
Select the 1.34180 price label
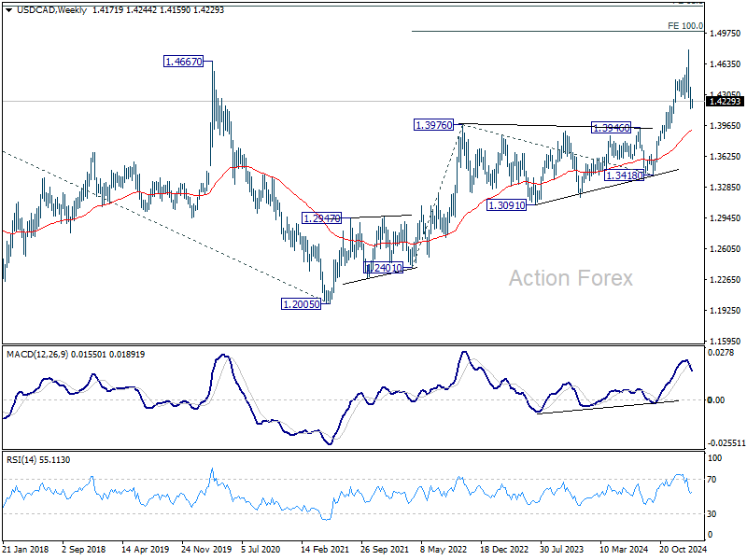pyautogui.click(x=624, y=175)
